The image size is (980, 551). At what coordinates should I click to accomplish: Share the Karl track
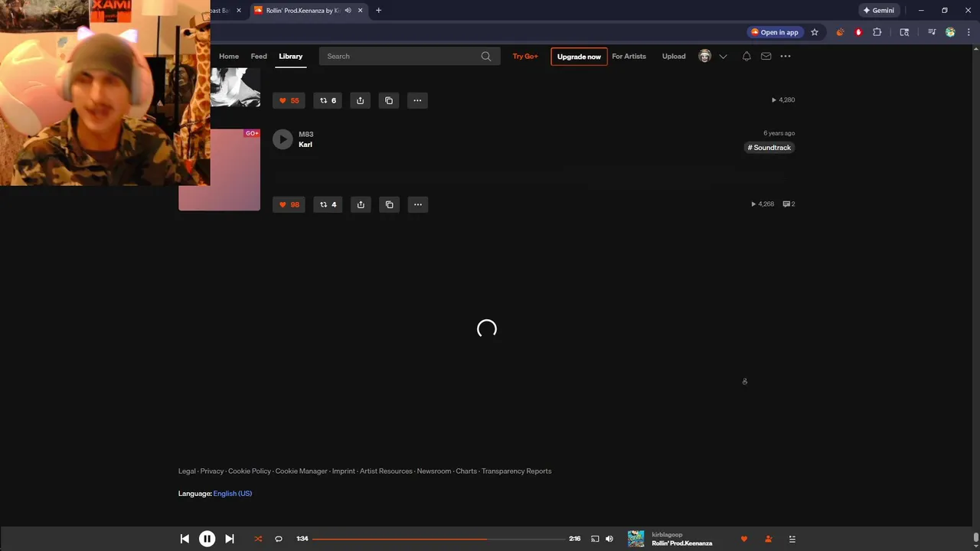click(x=361, y=204)
